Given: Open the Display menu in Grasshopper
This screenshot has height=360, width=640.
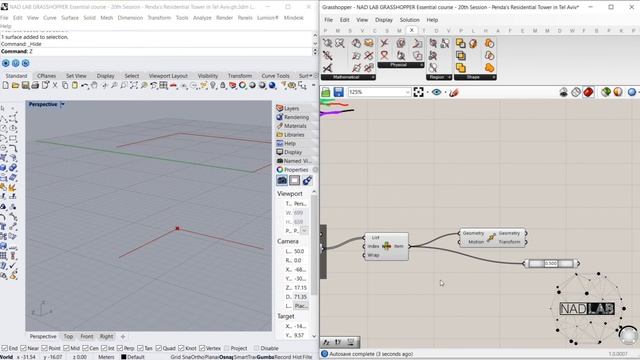Looking at the screenshot, I should click(x=384, y=20).
